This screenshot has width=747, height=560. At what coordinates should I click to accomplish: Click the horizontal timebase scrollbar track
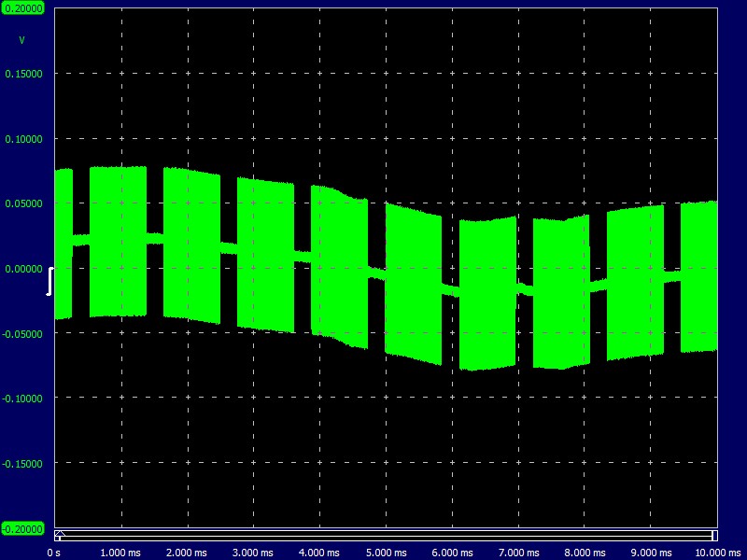pyautogui.click(x=386, y=535)
